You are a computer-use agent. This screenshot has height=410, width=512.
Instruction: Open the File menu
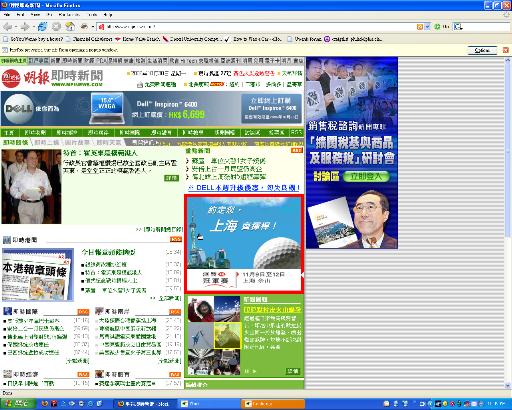(x=7, y=15)
